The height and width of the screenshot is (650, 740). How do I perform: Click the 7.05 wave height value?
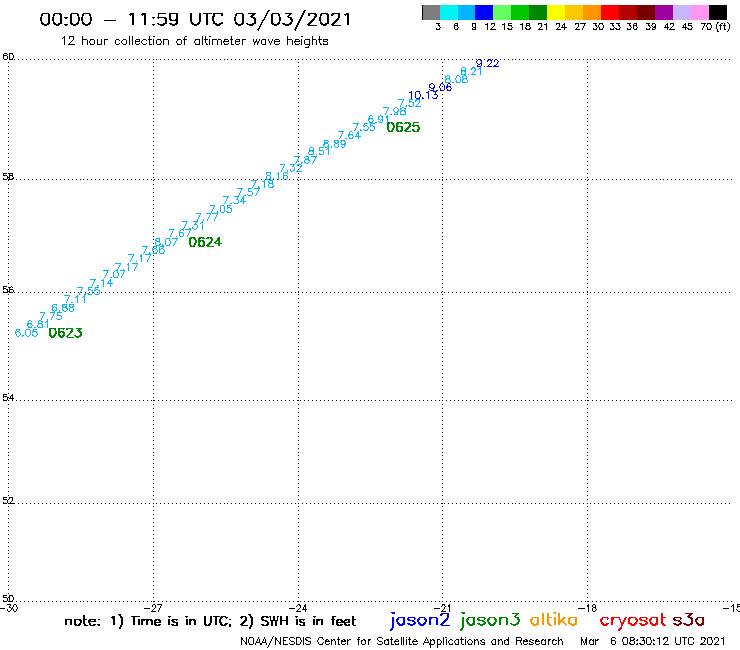(221, 209)
